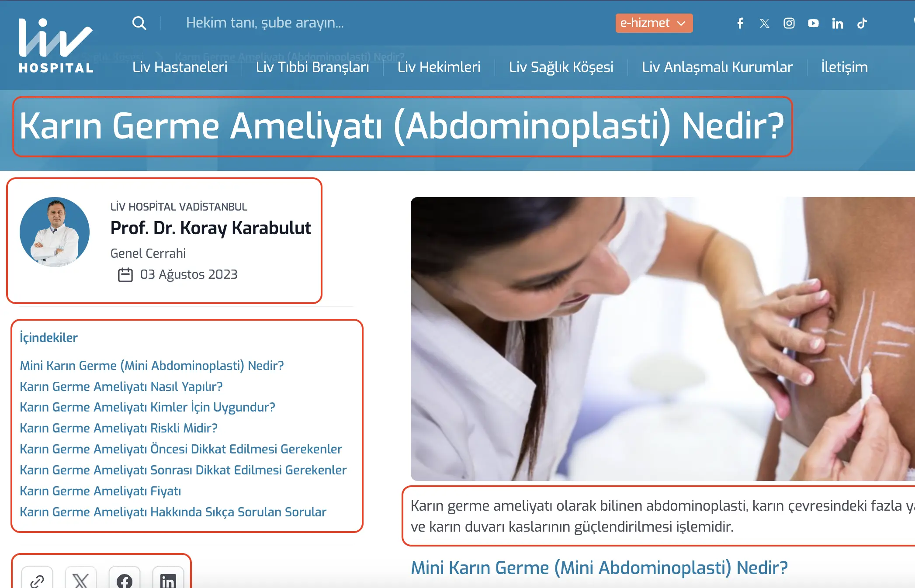Open the Liv Tıbbi Branşları menu
Viewport: 915px width, 588px height.
pyautogui.click(x=312, y=67)
